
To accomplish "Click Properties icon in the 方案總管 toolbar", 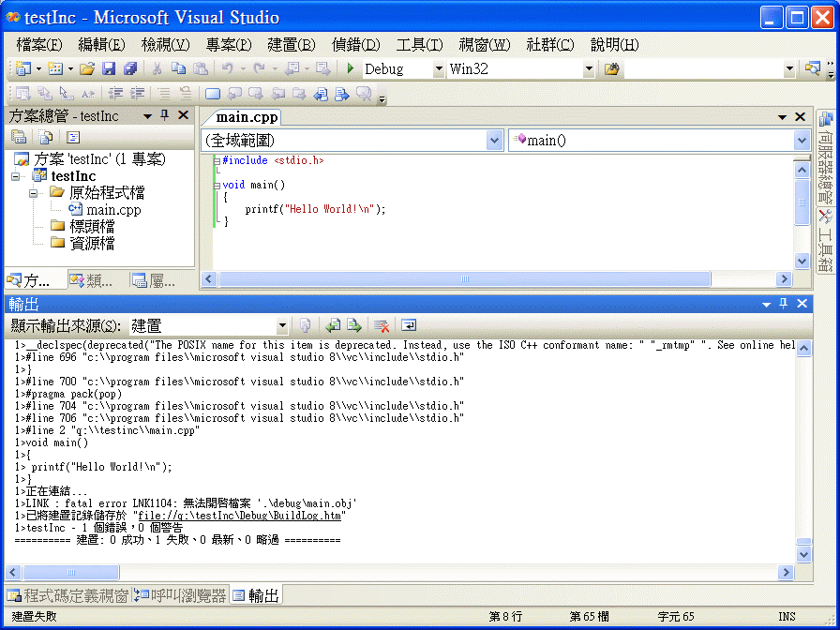I will 19,137.
